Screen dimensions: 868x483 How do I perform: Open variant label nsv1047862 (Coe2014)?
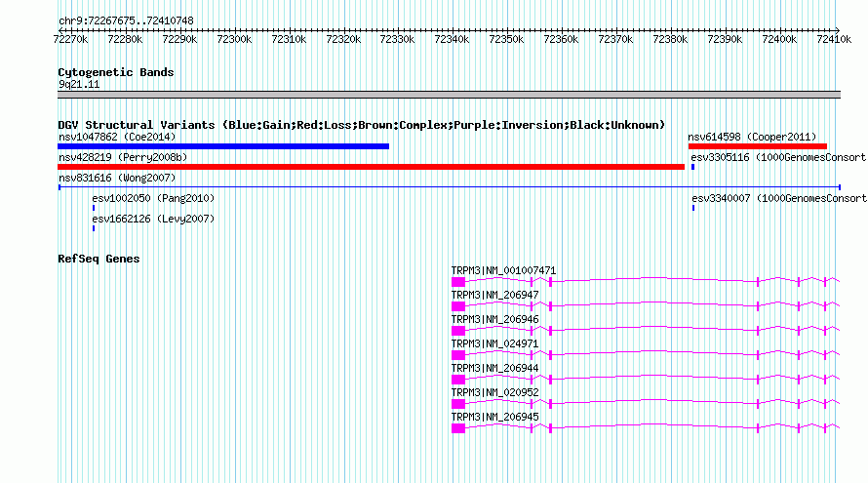point(117,137)
